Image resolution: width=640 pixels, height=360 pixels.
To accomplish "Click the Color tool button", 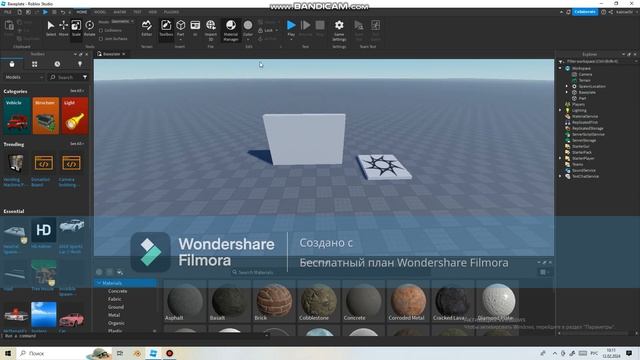I will point(248,27).
